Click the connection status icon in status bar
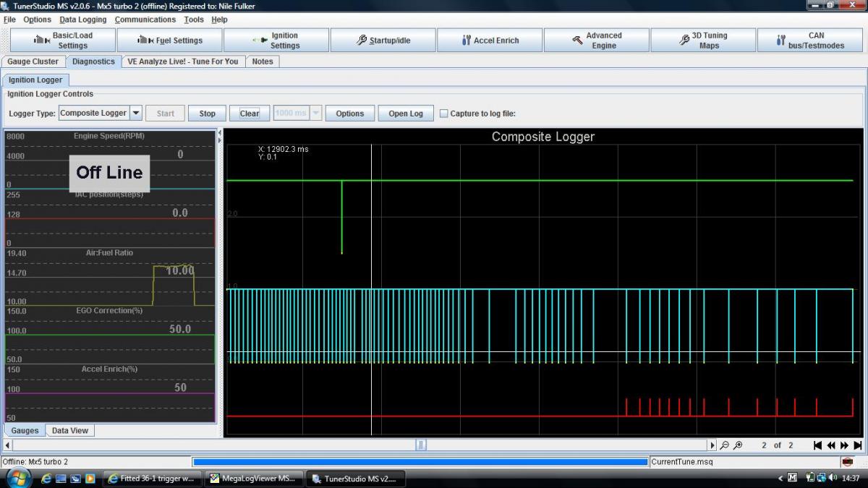The image size is (868, 488). point(847,461)
